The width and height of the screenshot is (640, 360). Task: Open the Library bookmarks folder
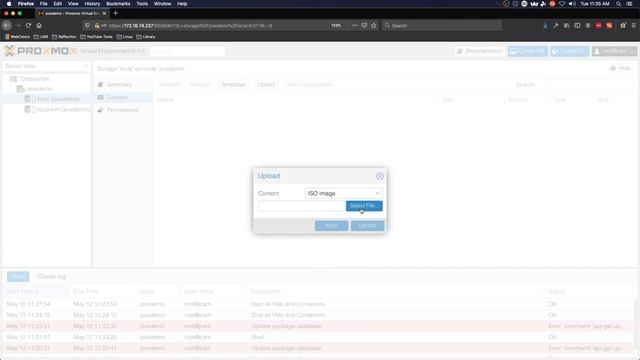click(x=146, y=37)
